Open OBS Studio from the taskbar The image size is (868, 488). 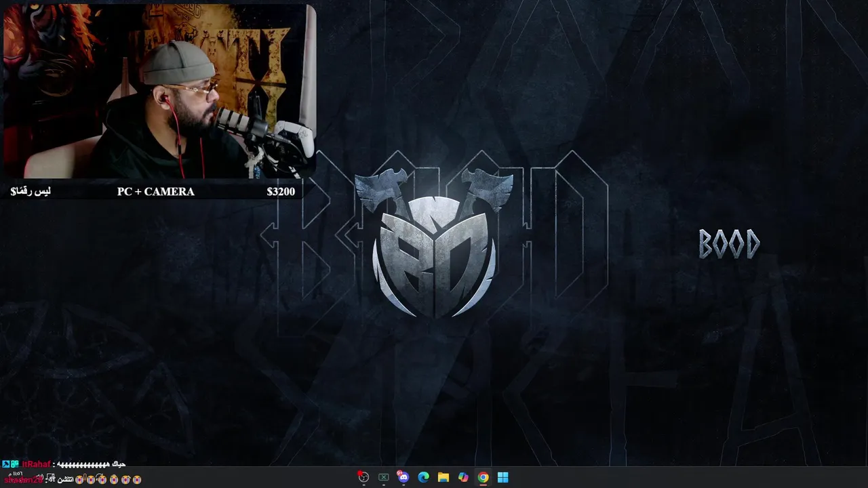[363, 477]
